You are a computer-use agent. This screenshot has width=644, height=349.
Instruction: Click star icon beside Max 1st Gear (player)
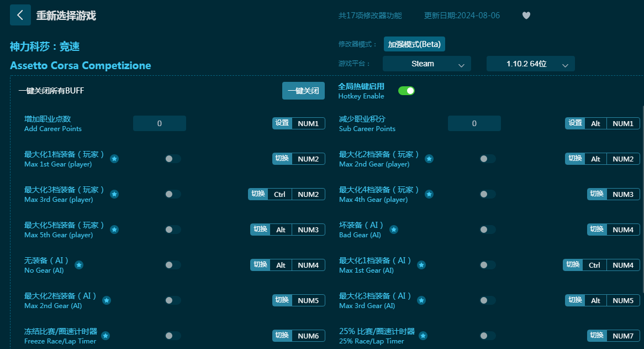point(114,159)
